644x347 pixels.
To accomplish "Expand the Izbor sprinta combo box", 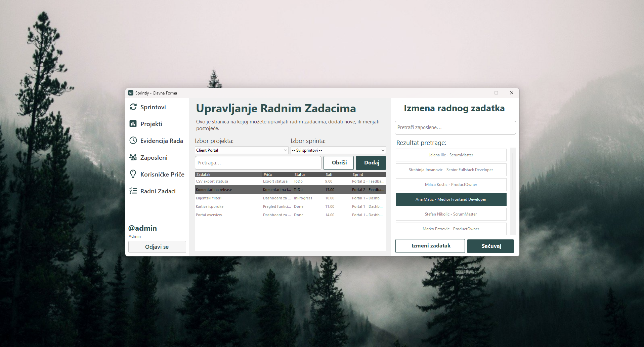I will (338, 150).
